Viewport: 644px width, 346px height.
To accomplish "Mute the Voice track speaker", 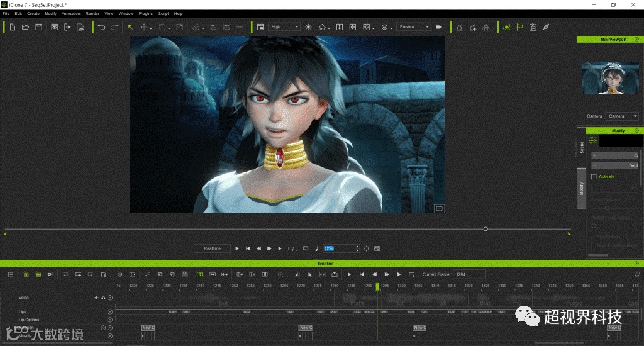I will 96,298.
